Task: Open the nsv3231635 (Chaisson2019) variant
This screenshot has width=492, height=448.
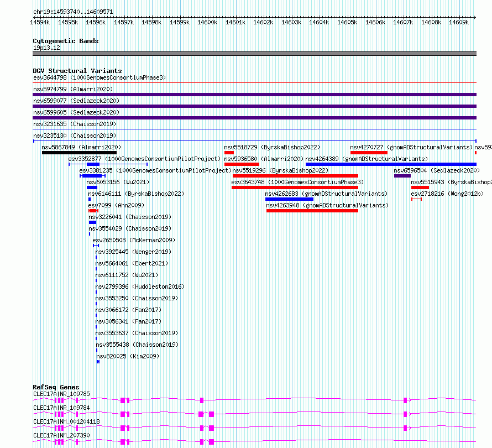Action: pyautogui.click(x=75, y=124)
